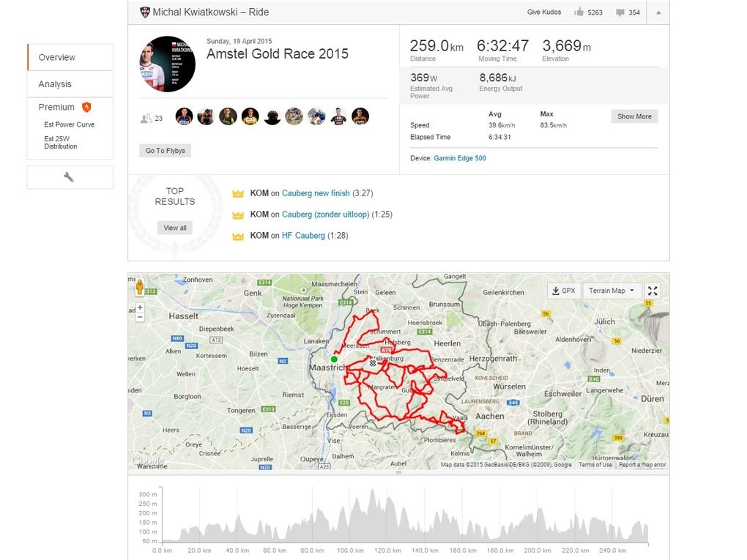Click Michal Kwiatkowski's profile photo
The height and width of the screenshot is (560, 747).
[x=168, y=64]
